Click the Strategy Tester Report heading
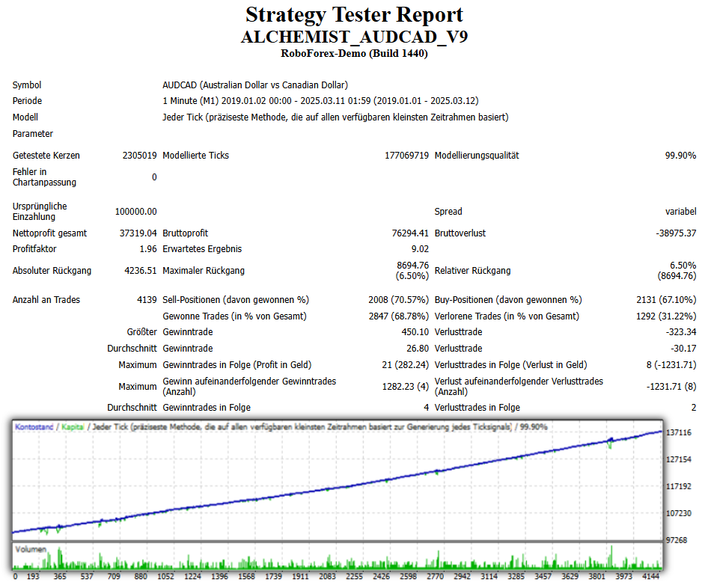 point(354,15)
